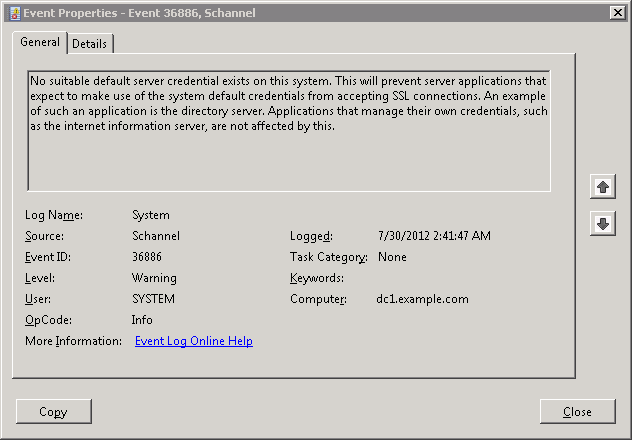Close the dialog with the title bar X

point(617,12)
